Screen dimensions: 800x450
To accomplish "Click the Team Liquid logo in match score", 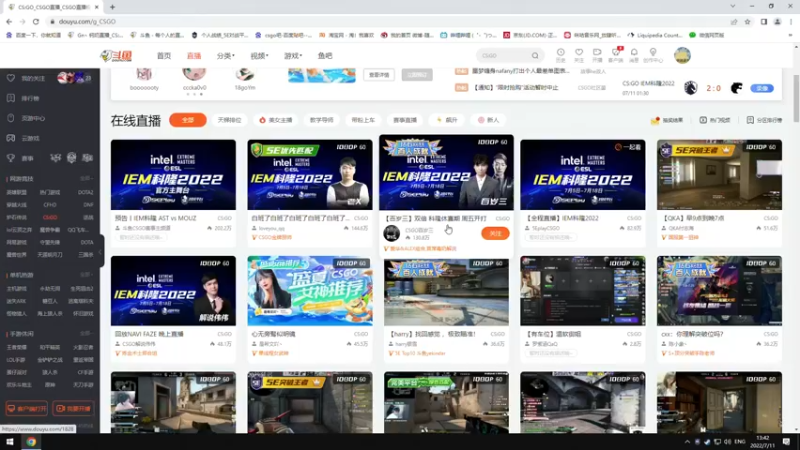I will click(x=690, y=88).
